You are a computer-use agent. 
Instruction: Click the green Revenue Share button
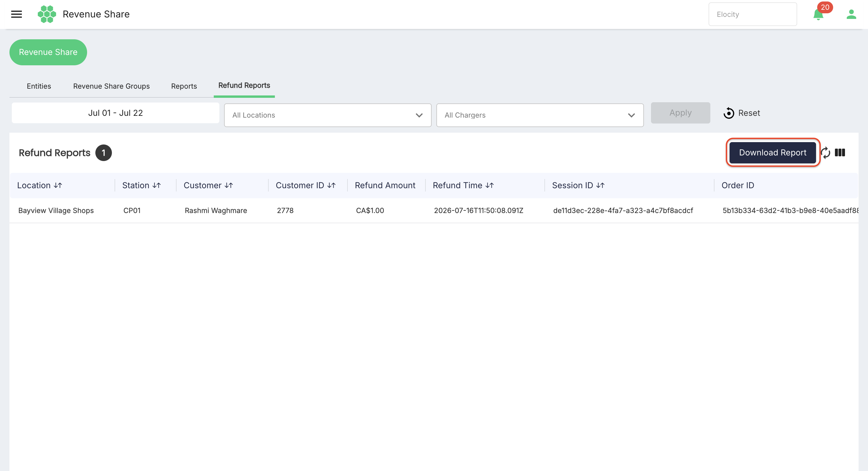[x=48, y=52]
